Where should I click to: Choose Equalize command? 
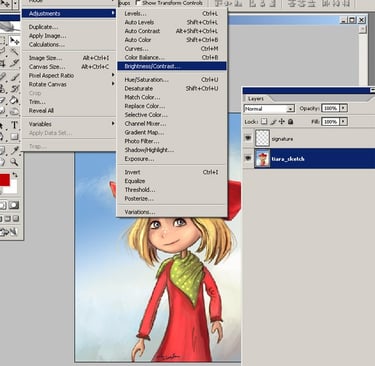point(172,181)
